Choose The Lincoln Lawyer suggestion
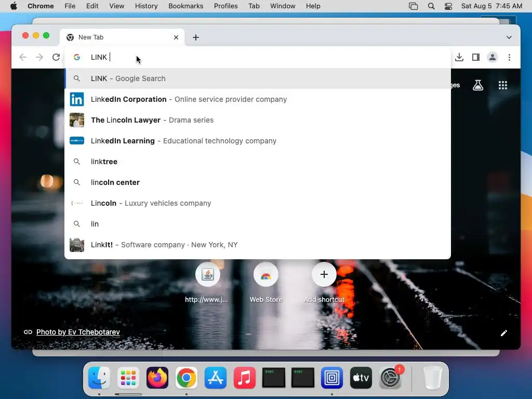 point(258,120)
